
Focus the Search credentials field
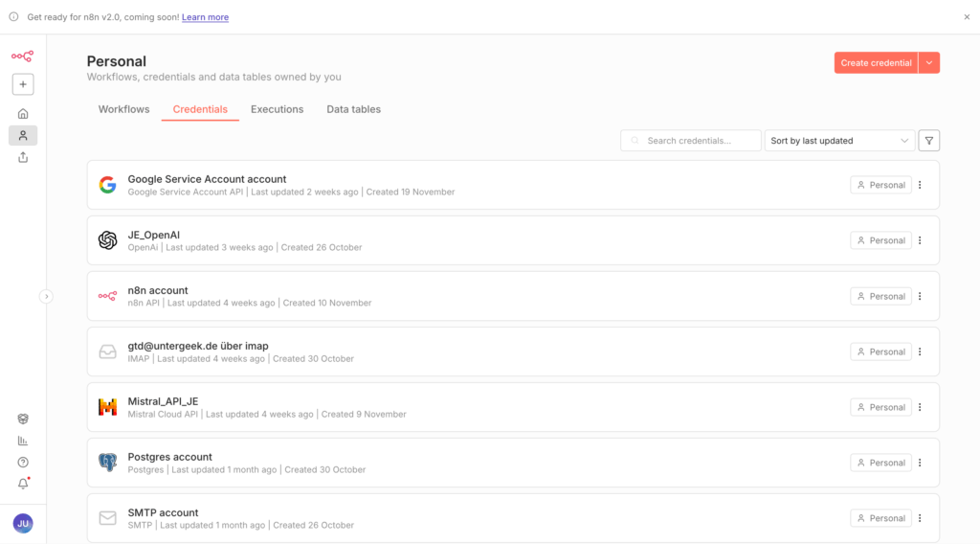(x=691, y=141)
